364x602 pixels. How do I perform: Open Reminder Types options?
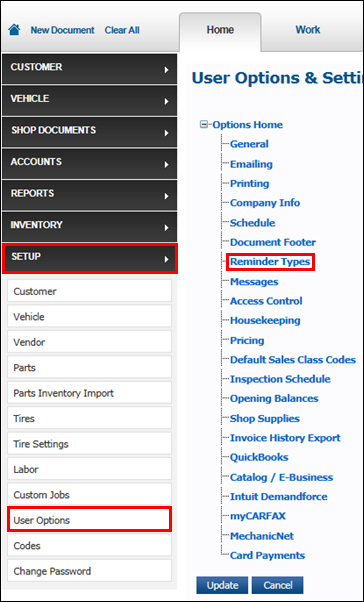pyautogui.click(x=270, y=262)
